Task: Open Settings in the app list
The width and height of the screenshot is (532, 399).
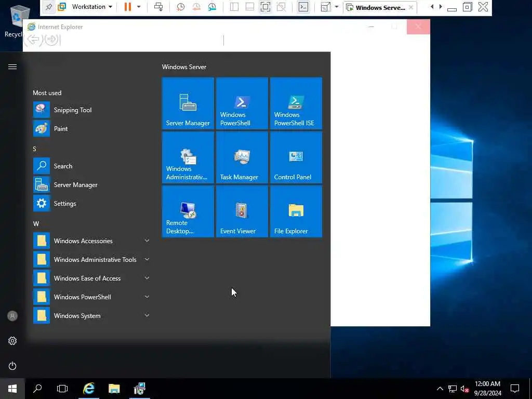Action: coord(91,203)
